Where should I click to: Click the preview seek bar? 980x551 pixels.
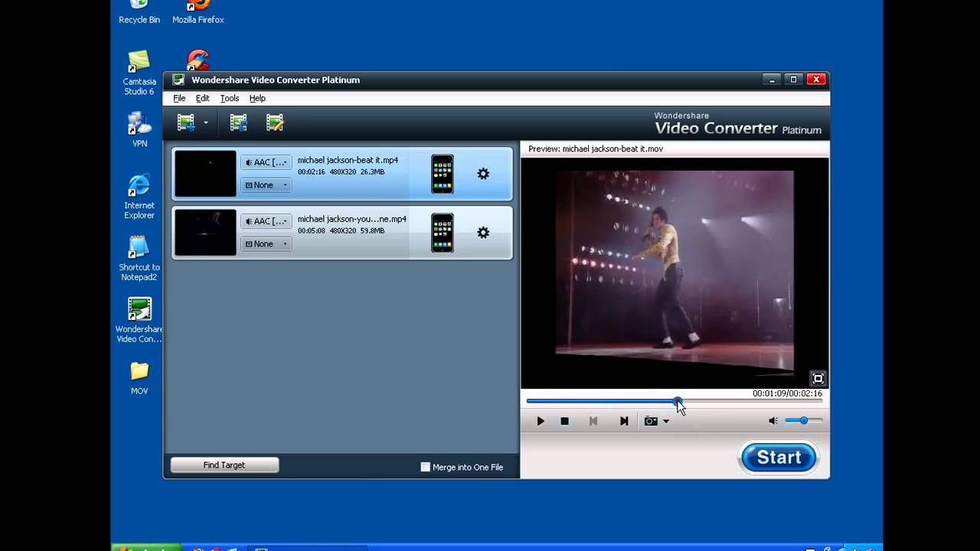(x=675, y=400)
